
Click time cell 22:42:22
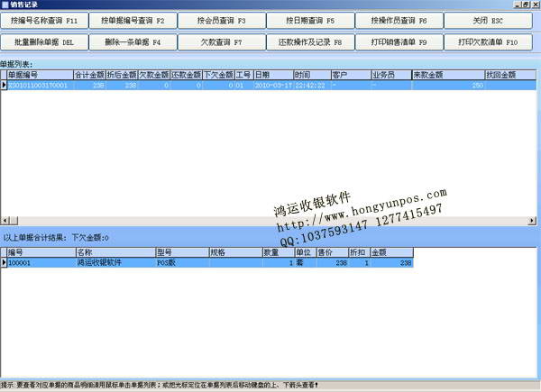(312, 85)
